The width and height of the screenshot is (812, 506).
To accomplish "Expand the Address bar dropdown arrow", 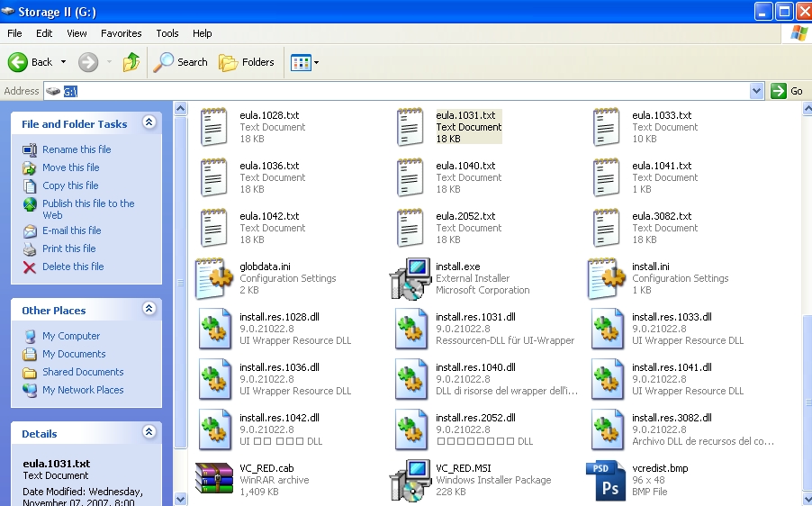I will pyautogui.click(x=757, y=91).
